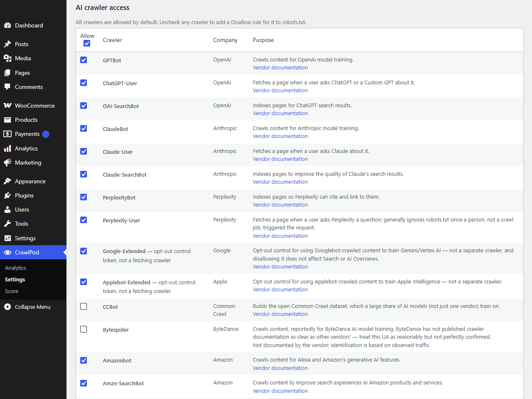This screenshot has width=532, height=399.
Task: Select CrawlPod Settings submenu item
Action: point(15,280)
